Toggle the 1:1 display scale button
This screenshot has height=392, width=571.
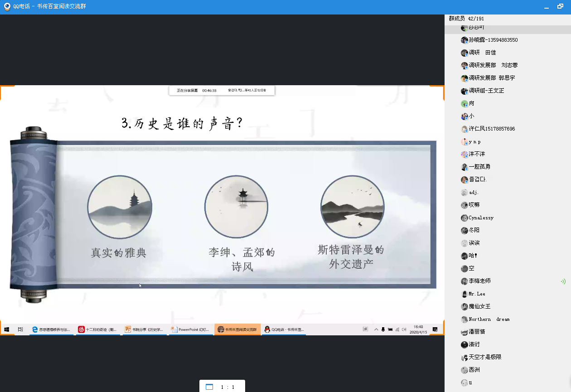227,387
